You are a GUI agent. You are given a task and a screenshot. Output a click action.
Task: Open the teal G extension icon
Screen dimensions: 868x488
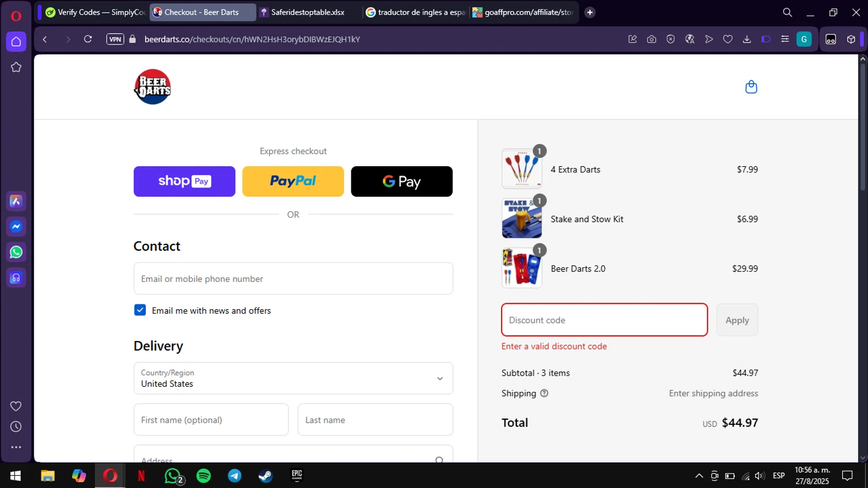click(x=804, y=39)
